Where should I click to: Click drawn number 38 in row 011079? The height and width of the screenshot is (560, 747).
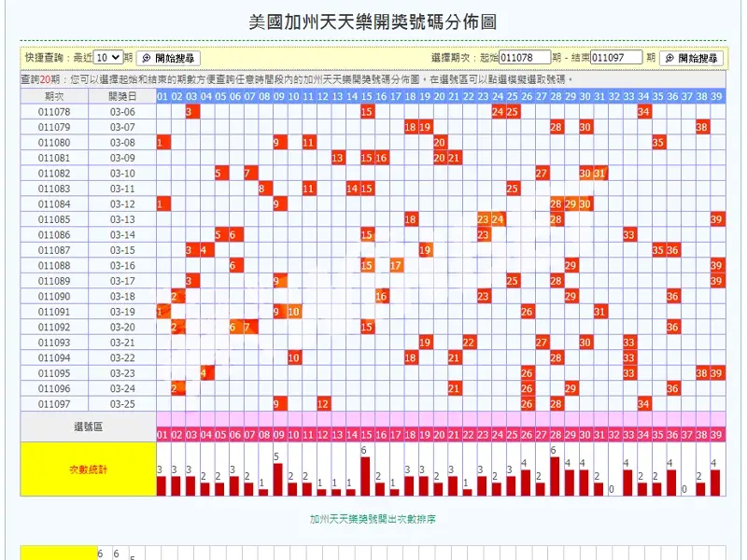(x=702, y=127)
